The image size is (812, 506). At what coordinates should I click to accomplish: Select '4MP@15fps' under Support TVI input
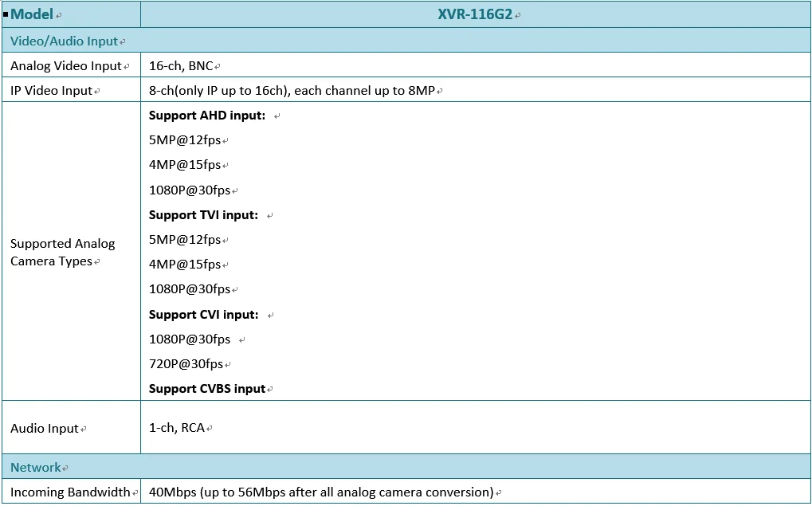point(185,264)
